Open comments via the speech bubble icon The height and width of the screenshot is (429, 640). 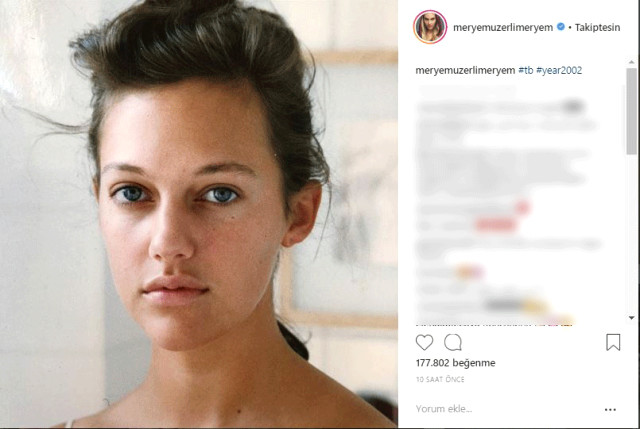coord(453,342)
